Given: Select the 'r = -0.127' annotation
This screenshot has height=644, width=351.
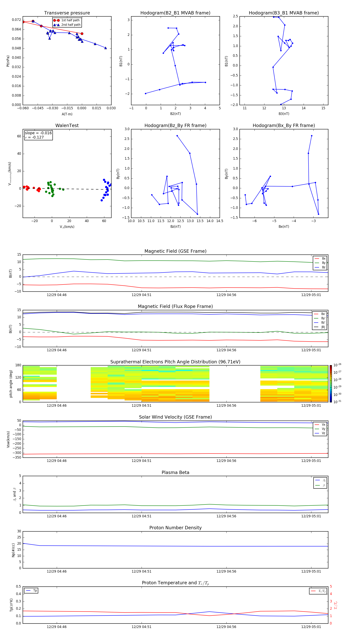Looking at the screenshot, I should pyautogui.click(x=34, y=137).
